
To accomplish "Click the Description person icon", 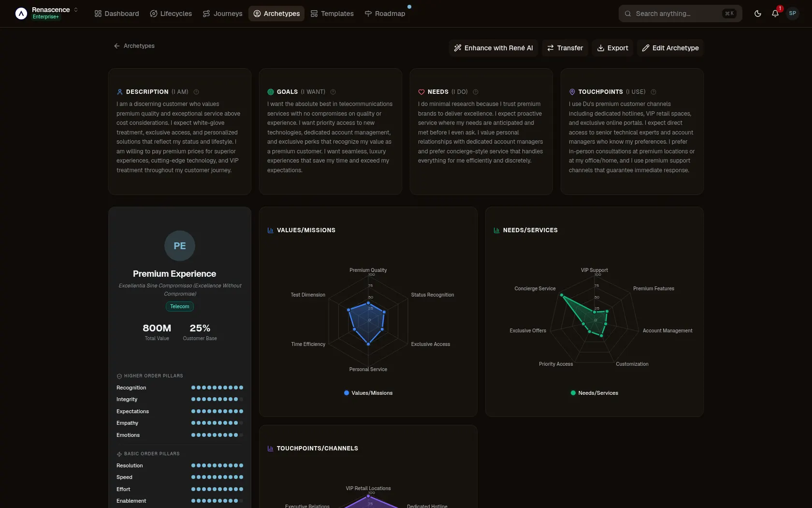I will click(120, 92).
